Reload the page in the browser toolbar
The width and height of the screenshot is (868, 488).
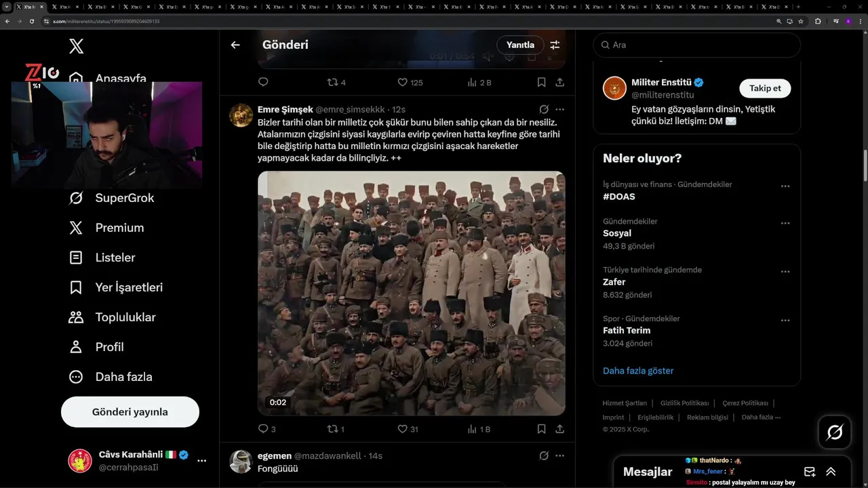point(31,21)
